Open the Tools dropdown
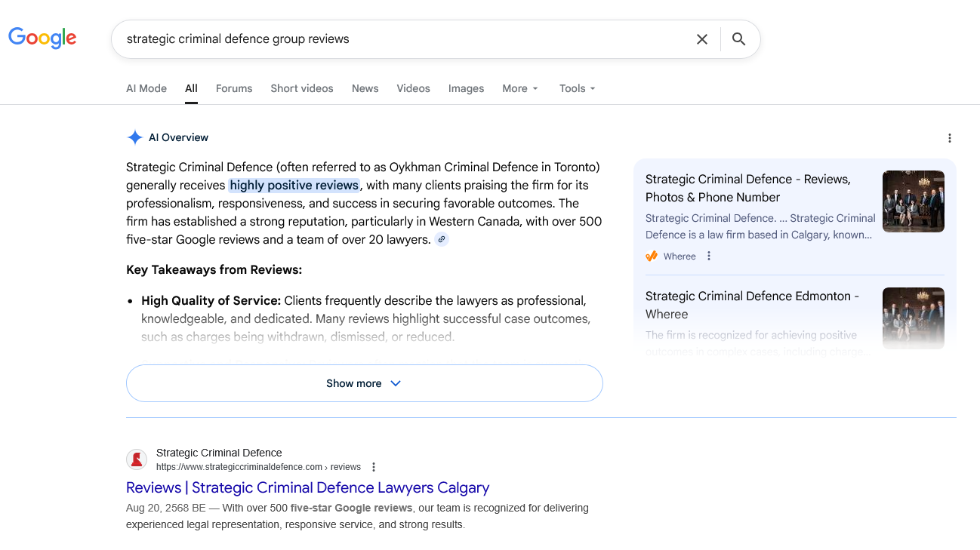 (x=577, y=88)
